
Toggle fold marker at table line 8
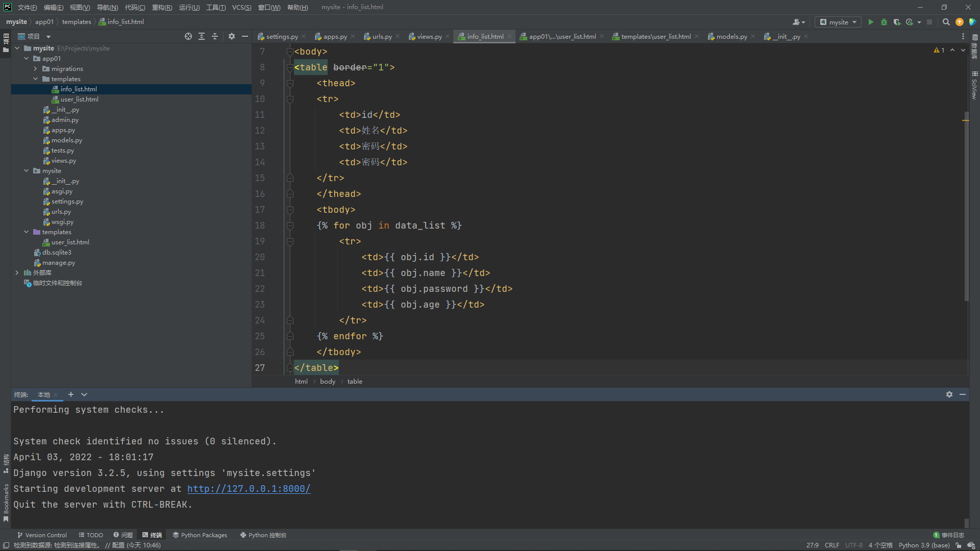[290, 67]
